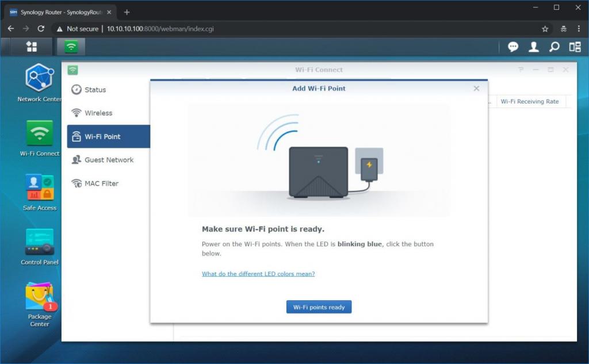589x364 pixels.
Task: Open the widgets panel icon
Action: point(575,47)
